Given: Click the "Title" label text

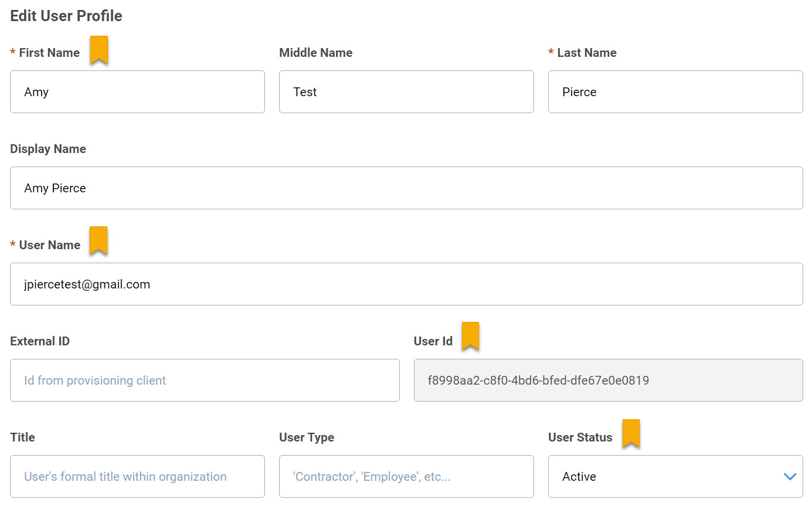Looking at the screenshot, I should pos(22,437).
